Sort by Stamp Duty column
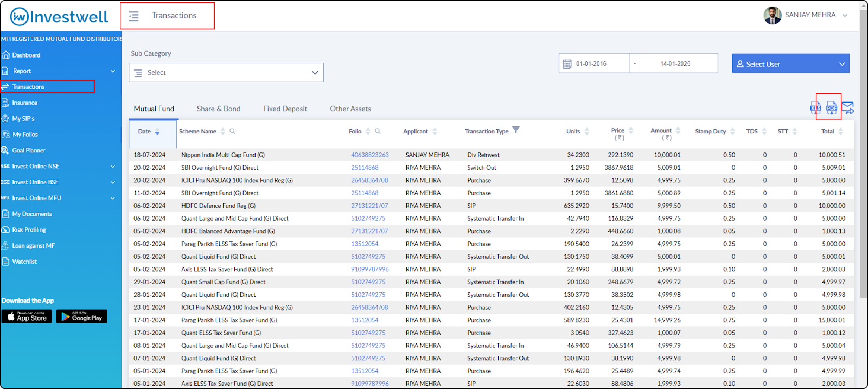This screenshot has width=868, height=389. click(732, 132)
